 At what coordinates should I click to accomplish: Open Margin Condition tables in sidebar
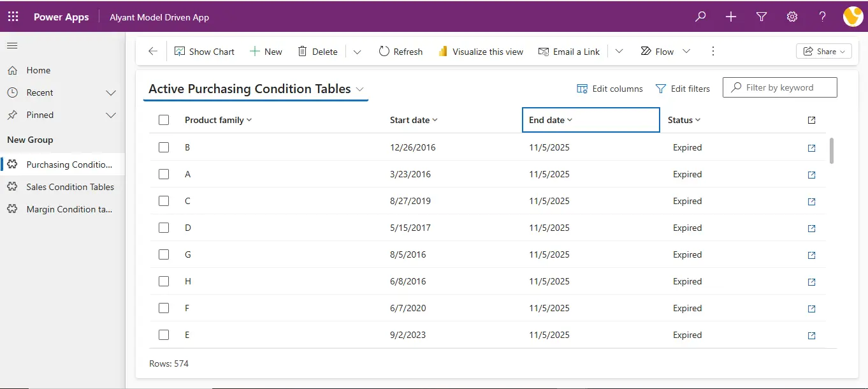(x=69, y=209)
